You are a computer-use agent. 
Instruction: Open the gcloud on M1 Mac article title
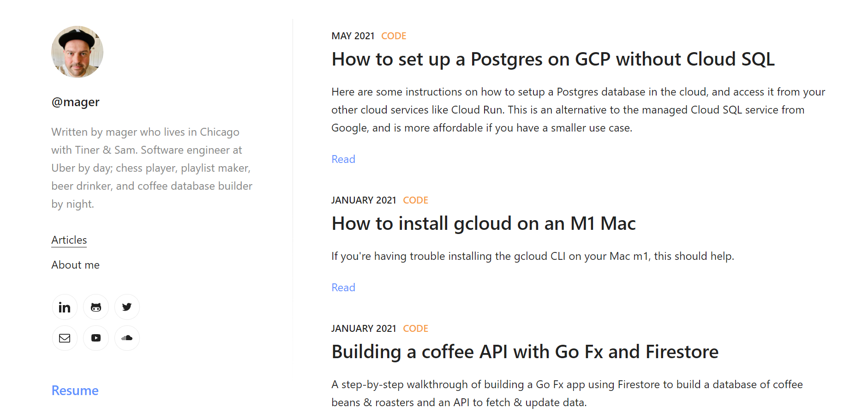(484, 224)
